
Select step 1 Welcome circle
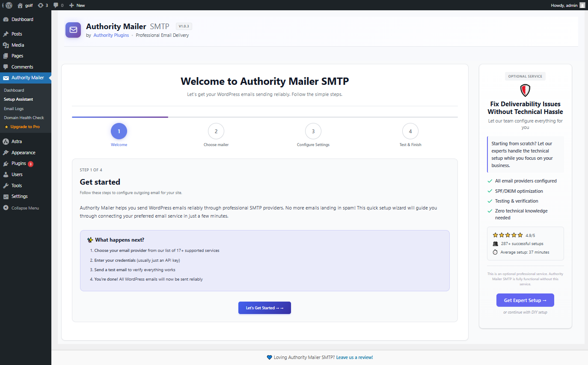click(119, 132)
